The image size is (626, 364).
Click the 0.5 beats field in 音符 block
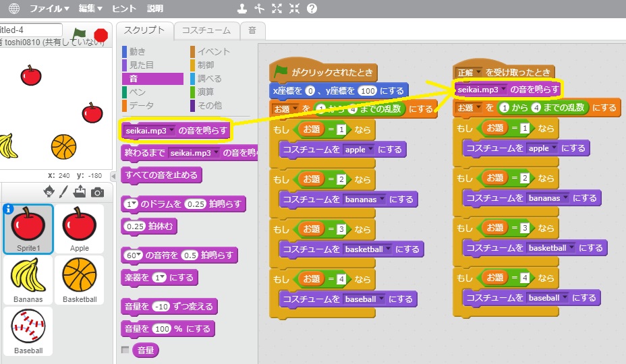[190, 255]
